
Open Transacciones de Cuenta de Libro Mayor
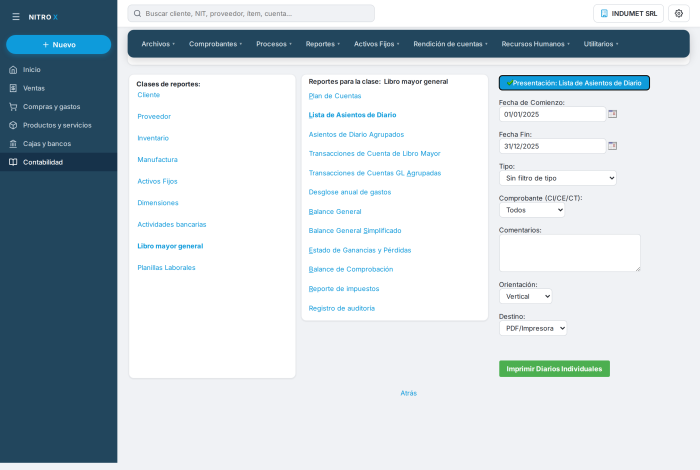(375, 154)
